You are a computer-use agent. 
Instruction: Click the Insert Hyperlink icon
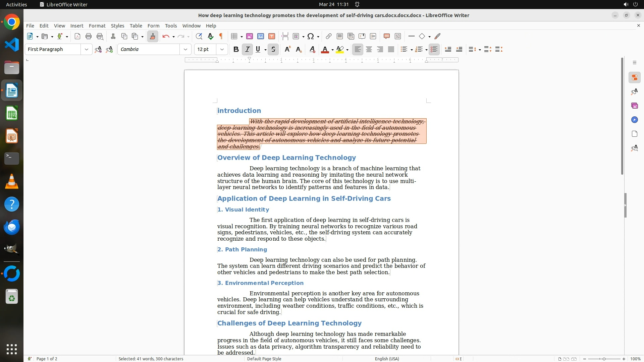(329, 36)
